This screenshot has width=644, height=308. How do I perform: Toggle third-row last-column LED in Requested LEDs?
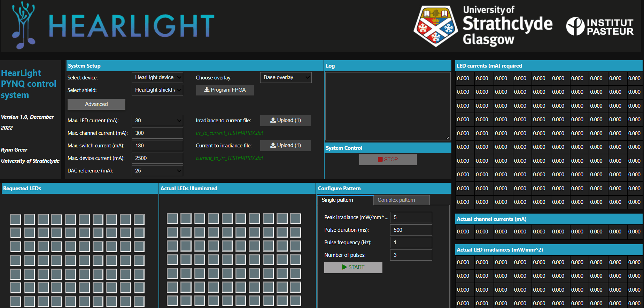point(139,247)
